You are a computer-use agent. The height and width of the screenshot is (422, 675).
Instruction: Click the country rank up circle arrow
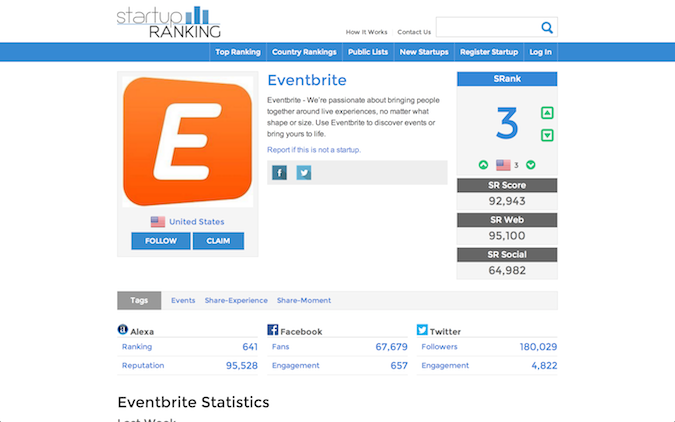pyautogui.click(x=484, y=165)
